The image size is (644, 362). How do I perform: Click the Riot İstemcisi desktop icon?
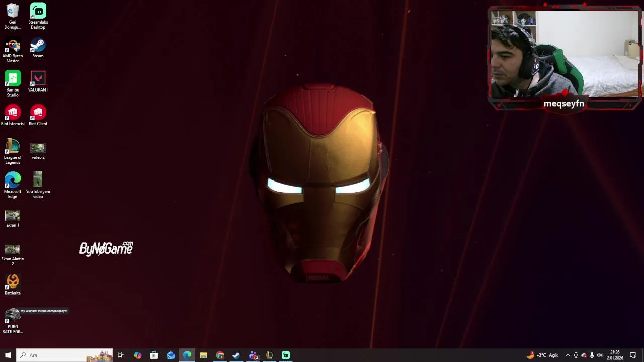point(13,116)
